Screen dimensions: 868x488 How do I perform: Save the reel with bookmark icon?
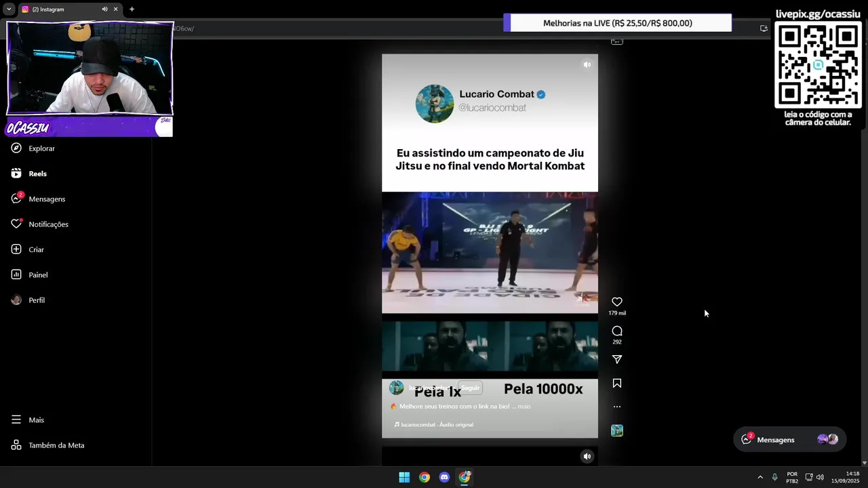tap(617, 383)
